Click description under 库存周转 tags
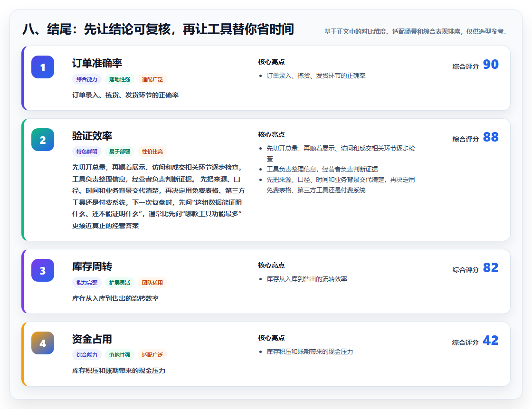The width and height of the screenshot is (532, 409). [x=115, y=298]
